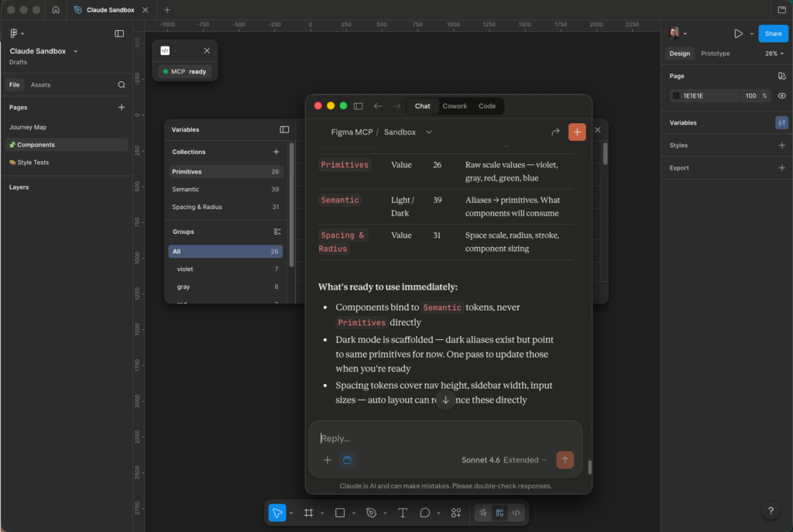Screen dimensions: 793x532
Task: Open the Variables filter icon
Action: (x=781, y=122)
